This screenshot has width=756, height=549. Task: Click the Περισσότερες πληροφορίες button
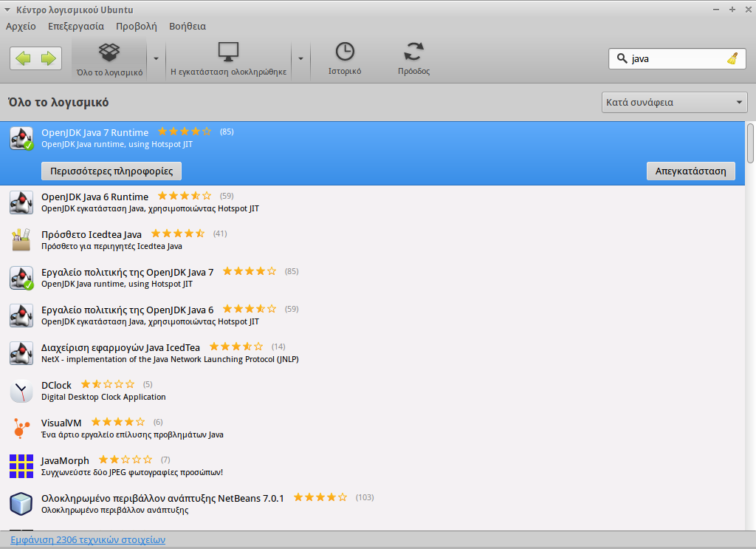[111, 171]
